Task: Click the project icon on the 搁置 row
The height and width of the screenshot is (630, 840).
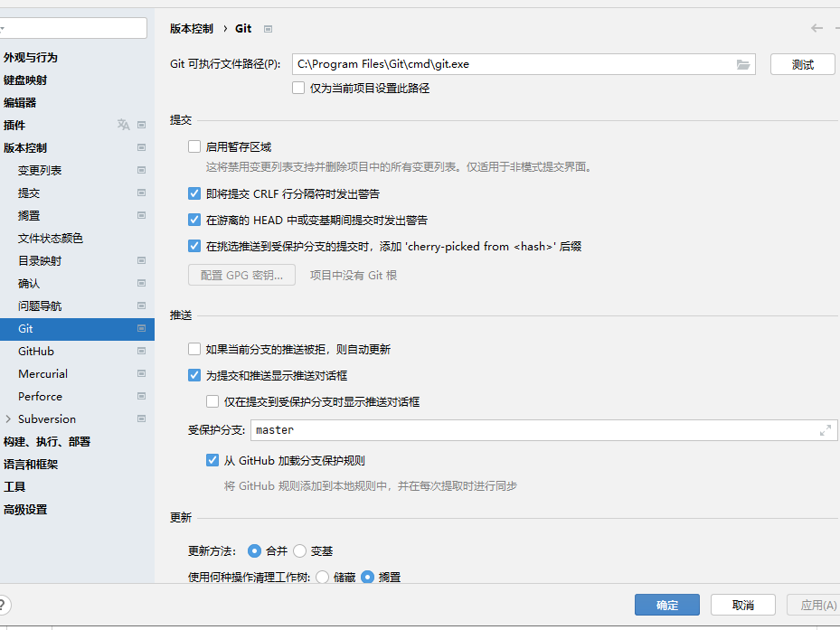Action: pos(141,215)
